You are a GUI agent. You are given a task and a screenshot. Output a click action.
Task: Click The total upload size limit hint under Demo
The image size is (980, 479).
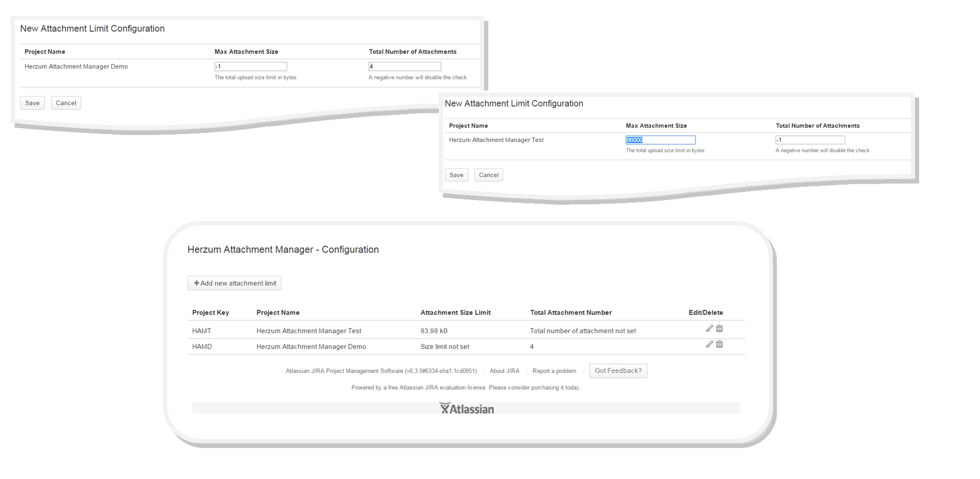click(255, 78)
